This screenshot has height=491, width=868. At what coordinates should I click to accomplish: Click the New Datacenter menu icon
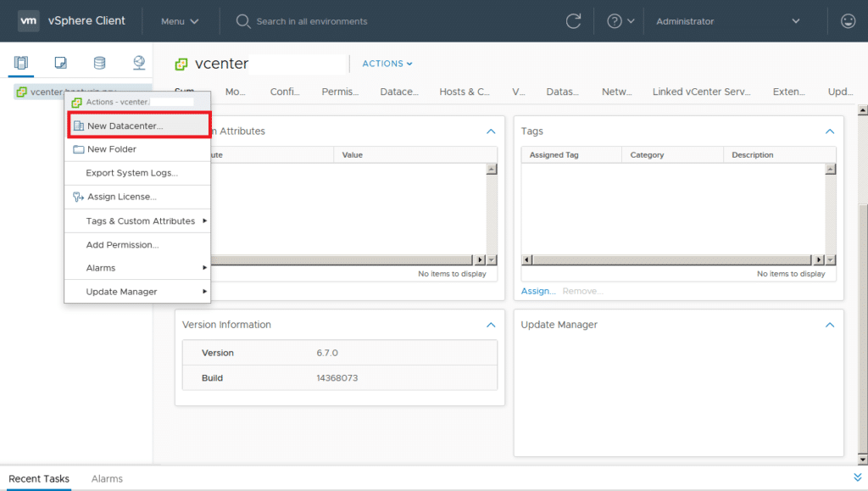click(79, 126)
